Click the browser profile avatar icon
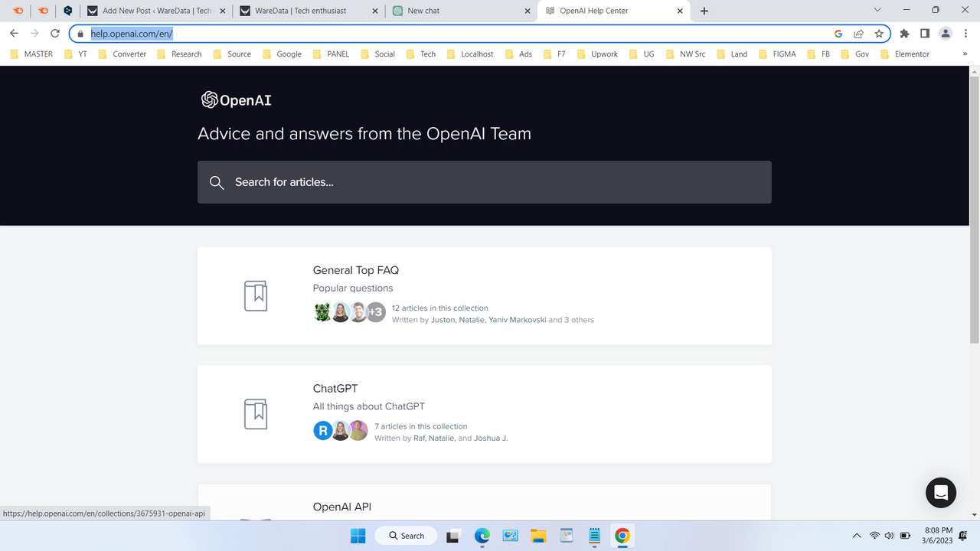 tap(945, 33)
